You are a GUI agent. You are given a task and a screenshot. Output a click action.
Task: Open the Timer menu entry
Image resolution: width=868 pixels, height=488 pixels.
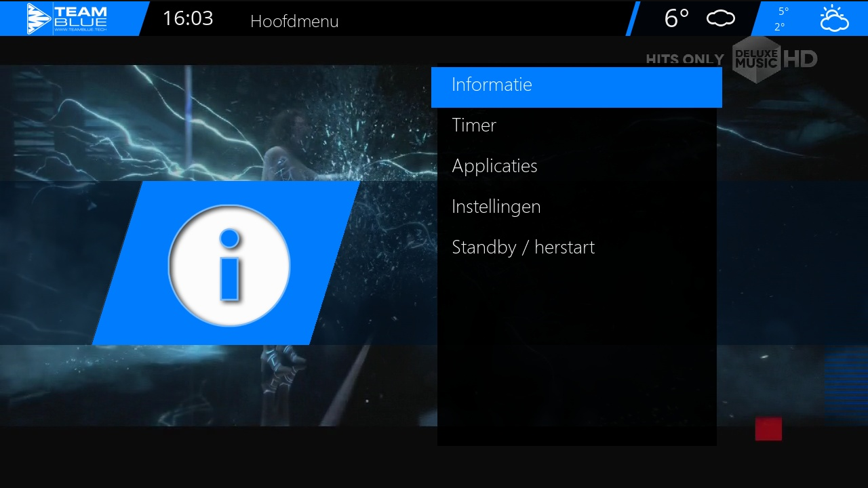(x=576, y=126)
